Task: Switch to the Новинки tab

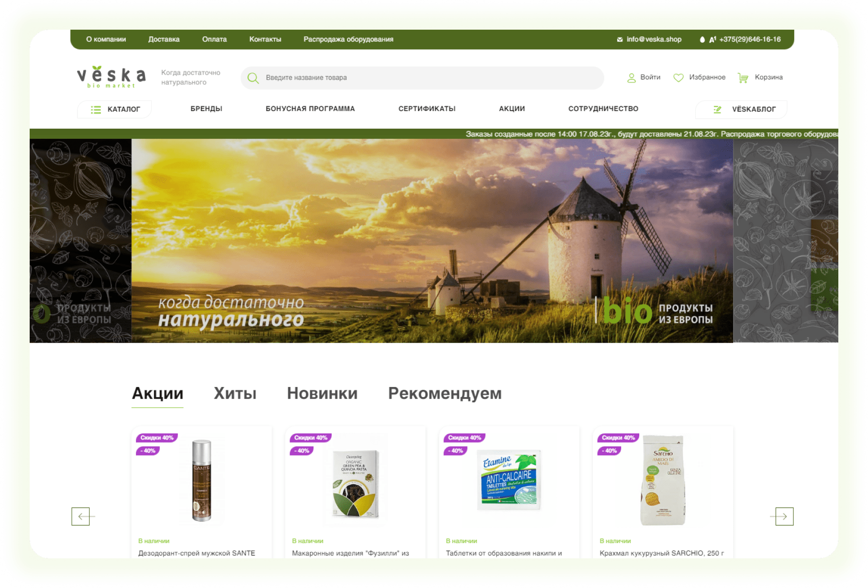Action: click(322, 393)
